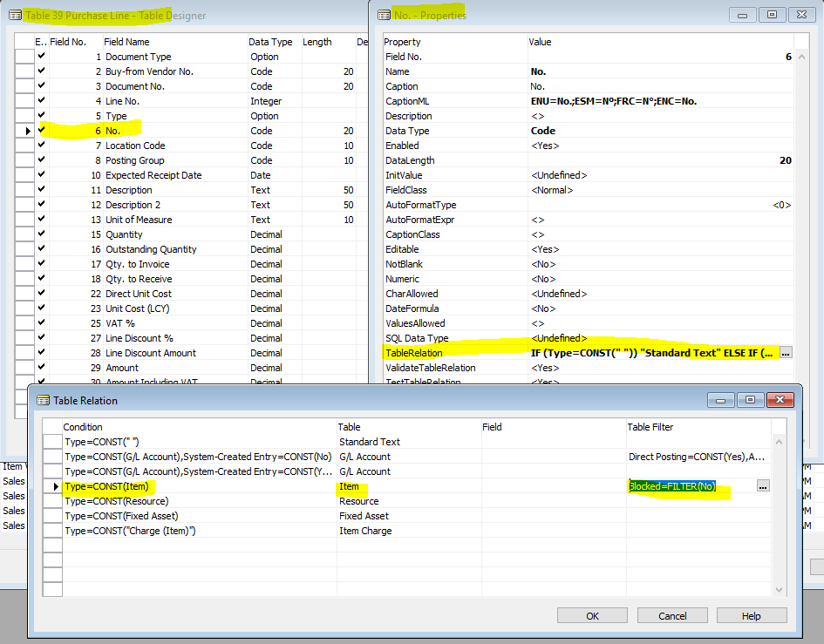This screenshot has width=824, height=644.
Task: Open Help from the Table Relation dialog
Action: [752, 615]
